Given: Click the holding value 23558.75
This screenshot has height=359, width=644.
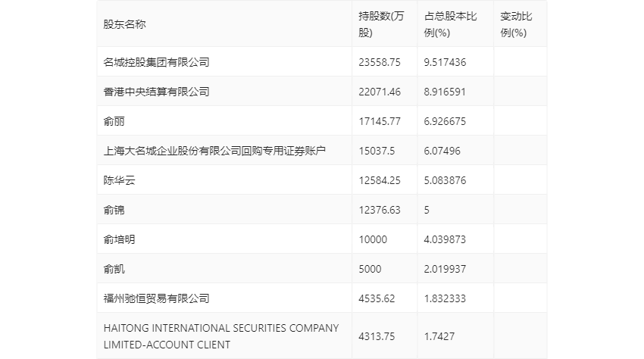Looking at the screenshot, I should 380,62.
